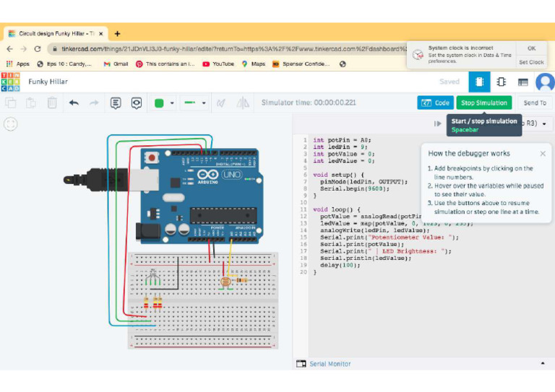Open the Spenser Confide bookmark
The image size is (555, 392).
click(301, 64)
